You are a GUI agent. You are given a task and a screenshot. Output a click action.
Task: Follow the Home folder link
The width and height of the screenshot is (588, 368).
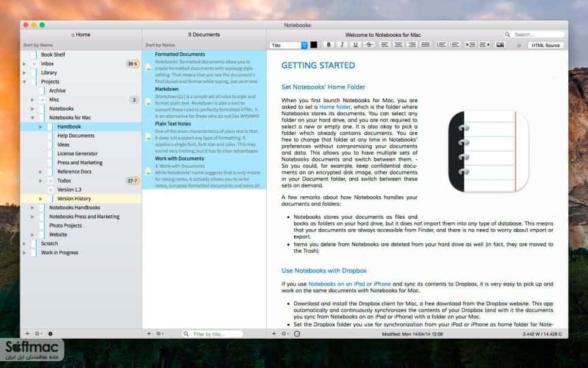335,107
